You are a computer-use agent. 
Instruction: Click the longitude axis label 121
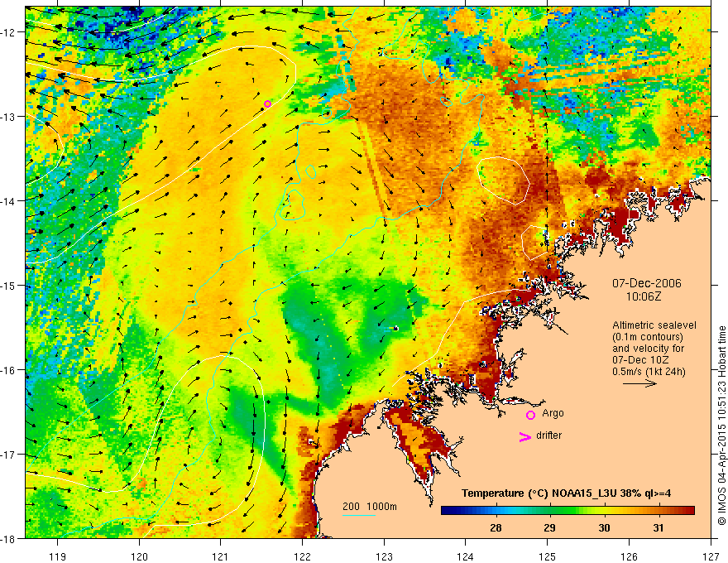click(x=221, y=556)
